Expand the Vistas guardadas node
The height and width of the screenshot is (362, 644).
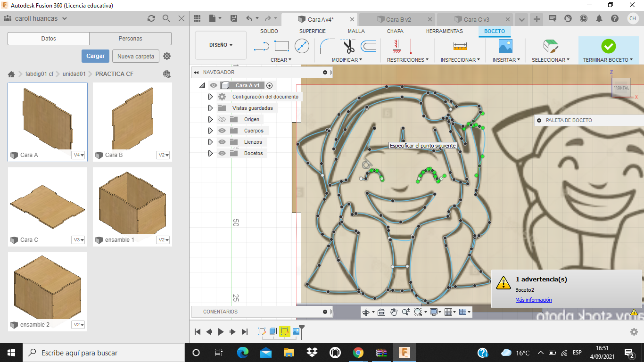(210, 108)
